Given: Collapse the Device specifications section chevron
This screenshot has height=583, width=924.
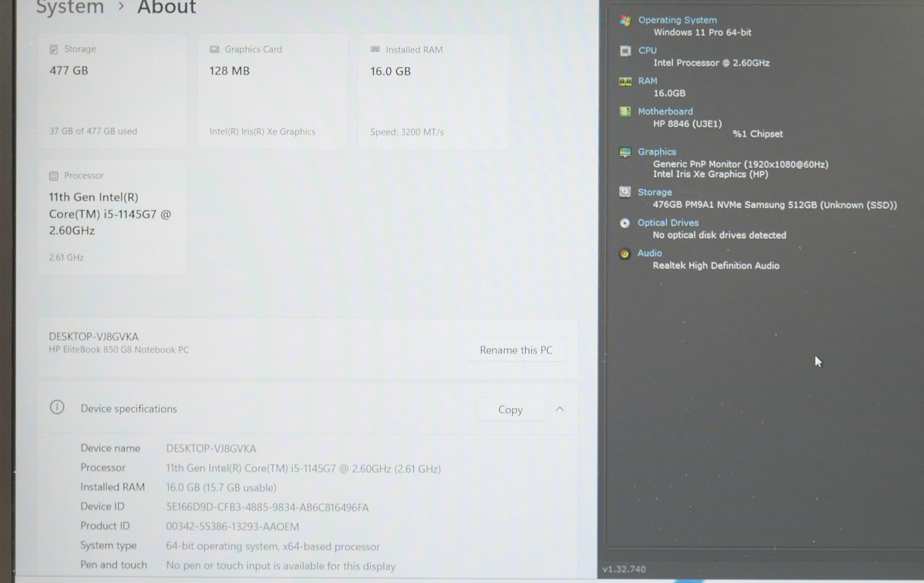Looking at the screenshot, I should coord(560,409).
